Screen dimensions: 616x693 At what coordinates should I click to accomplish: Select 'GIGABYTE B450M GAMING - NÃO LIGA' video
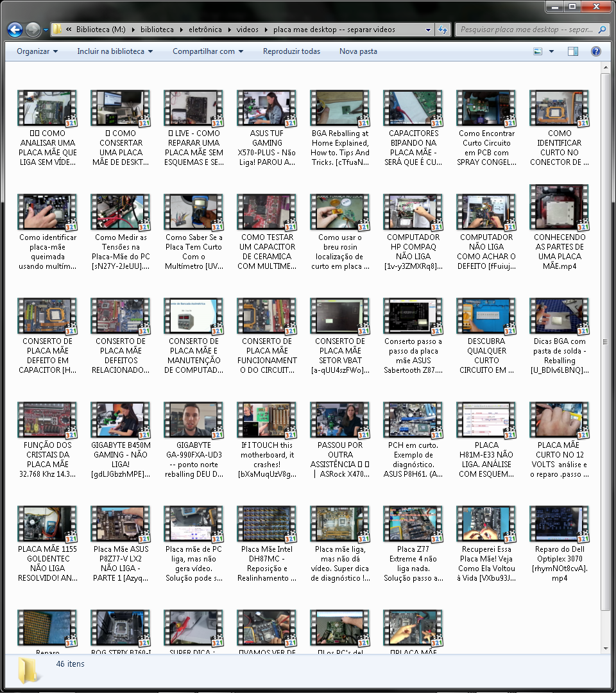click(x=120, y=440)
